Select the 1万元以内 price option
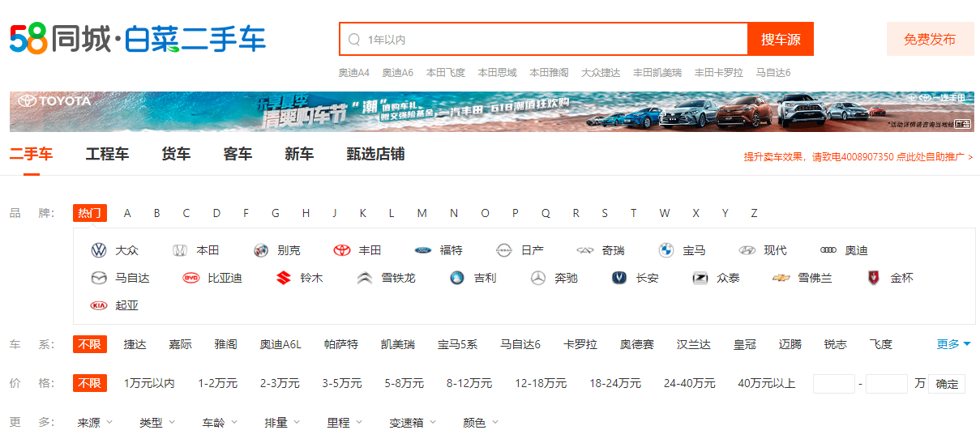 click(x=149, y=383)
